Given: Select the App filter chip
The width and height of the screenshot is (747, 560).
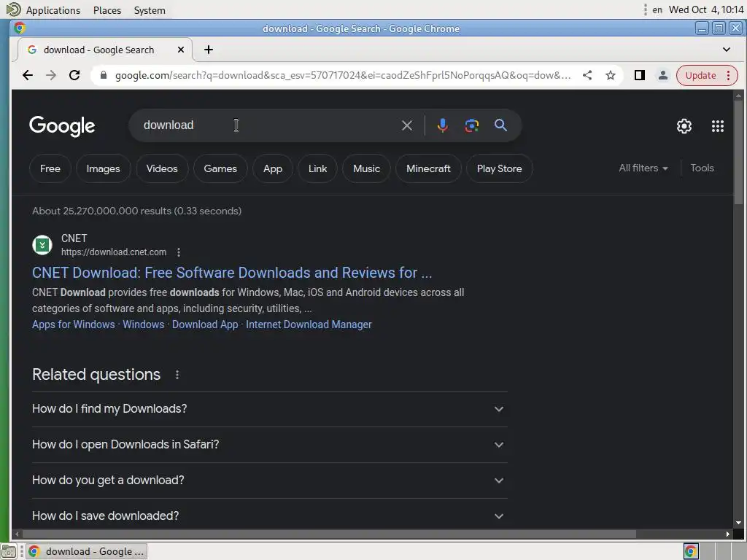Looking at the screenshot, I should tap(273, 168).
